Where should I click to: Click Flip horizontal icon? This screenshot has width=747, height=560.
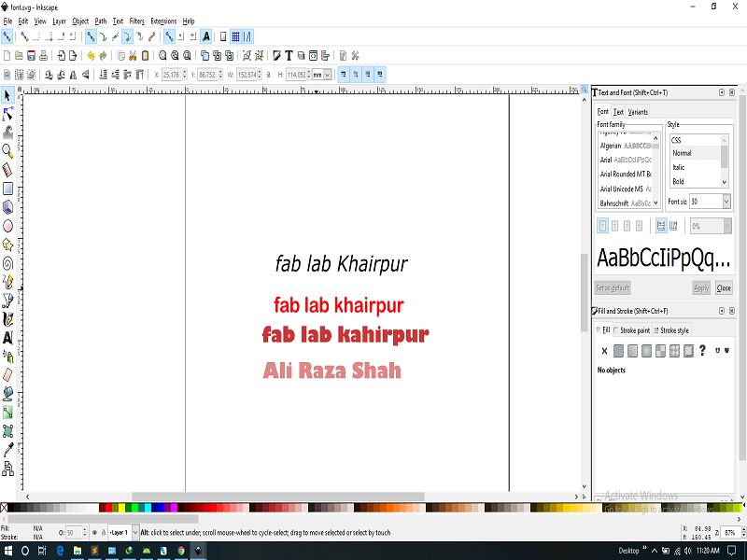(x=74, y=75)
